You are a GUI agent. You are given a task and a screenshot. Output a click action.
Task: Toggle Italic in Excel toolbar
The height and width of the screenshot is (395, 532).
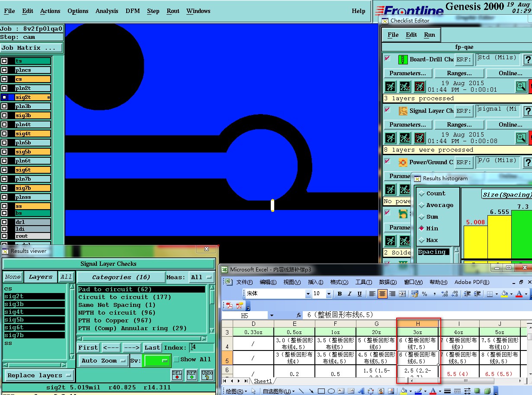pos(350,294)
